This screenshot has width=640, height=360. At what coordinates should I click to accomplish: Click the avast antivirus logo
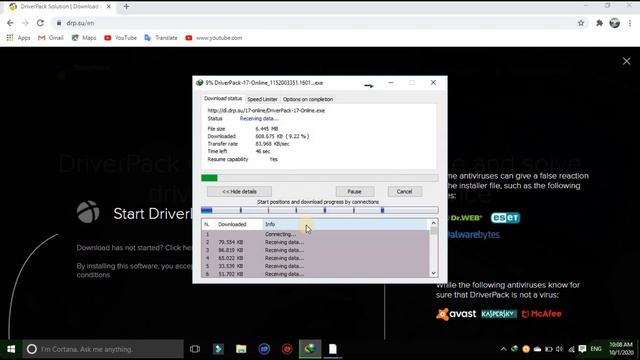(456, 313)
